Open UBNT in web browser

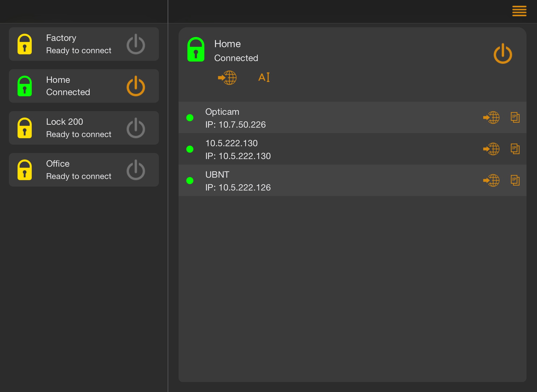491,180
